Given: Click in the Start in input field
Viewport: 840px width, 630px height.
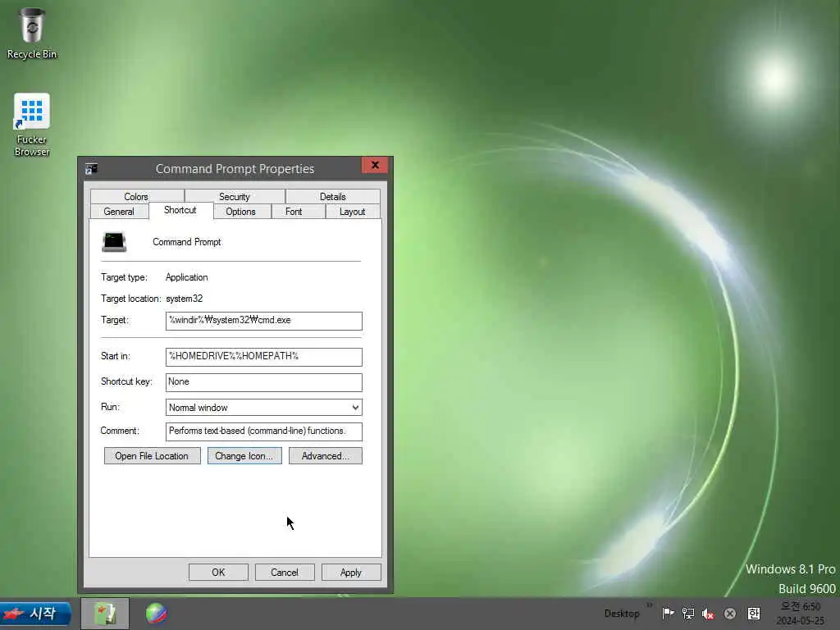Looking at the screenshot, I should [x=263, y=357].
